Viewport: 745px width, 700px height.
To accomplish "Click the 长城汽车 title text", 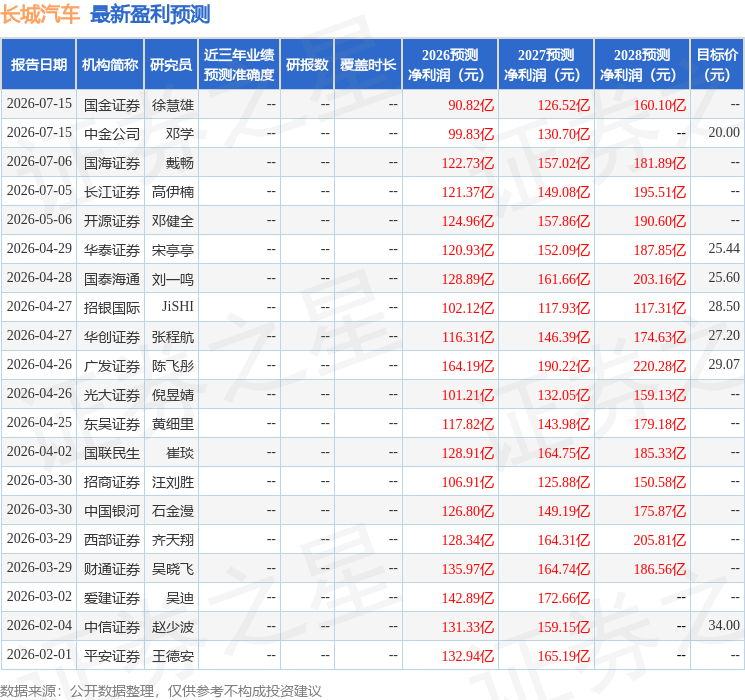I will [40, 14].
